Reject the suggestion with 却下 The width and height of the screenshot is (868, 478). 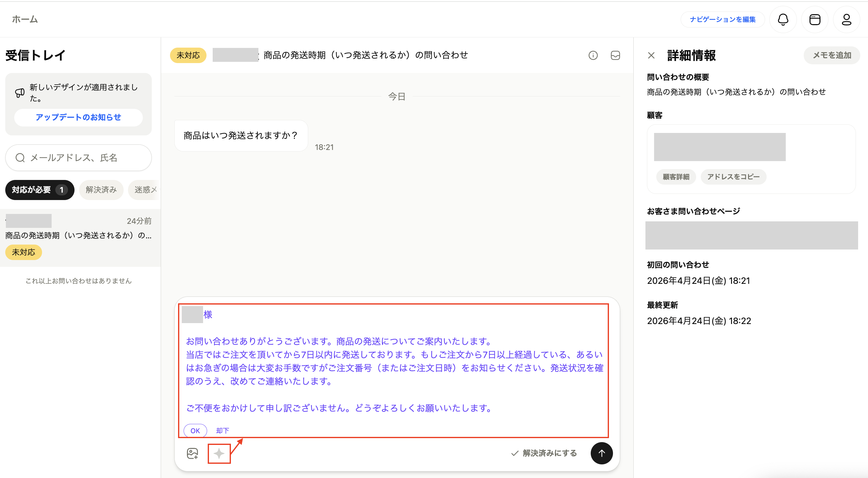click(222, 430)
